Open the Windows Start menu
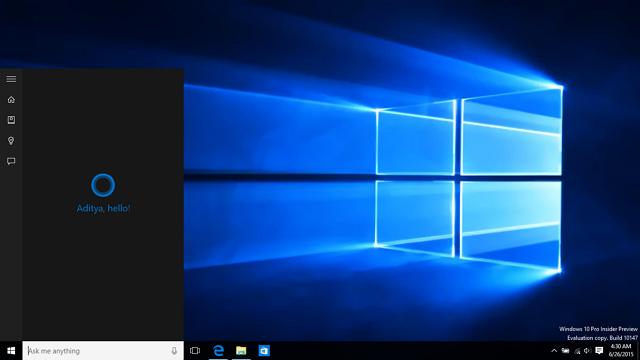The image size is (640, 360). coord(11,351)
